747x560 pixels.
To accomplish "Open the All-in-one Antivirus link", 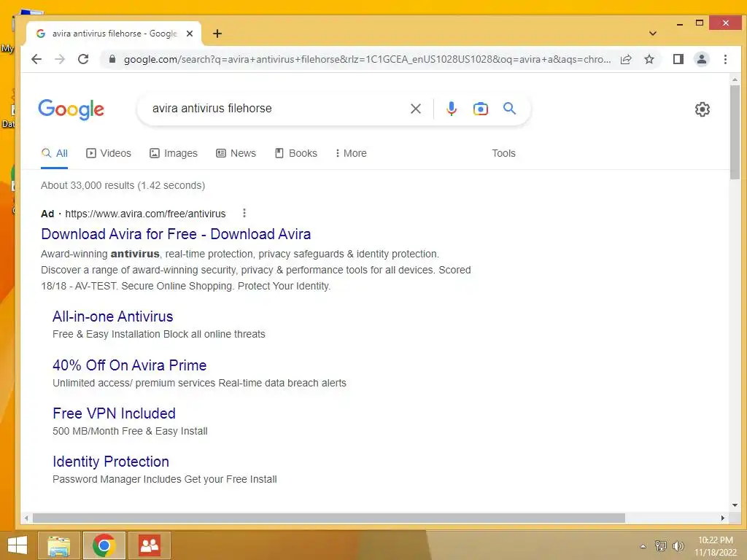I will click(x=112, y=316).
